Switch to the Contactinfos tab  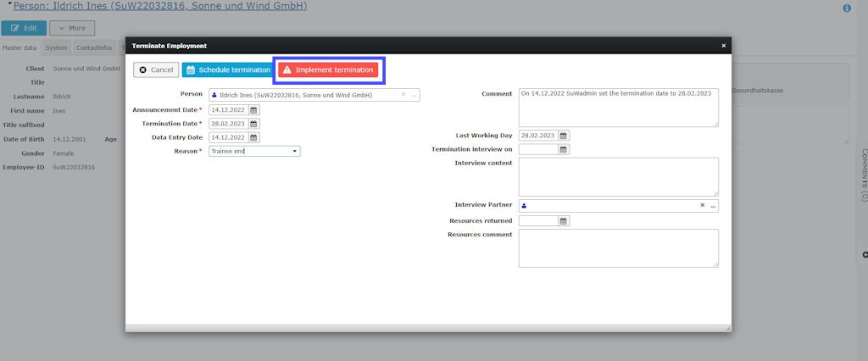(x=94, y=47)
